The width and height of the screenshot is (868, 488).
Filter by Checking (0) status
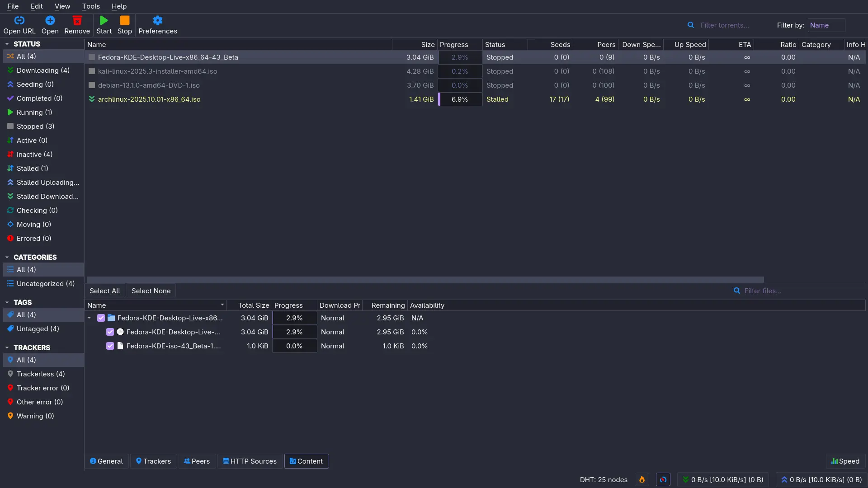(43, 211)
